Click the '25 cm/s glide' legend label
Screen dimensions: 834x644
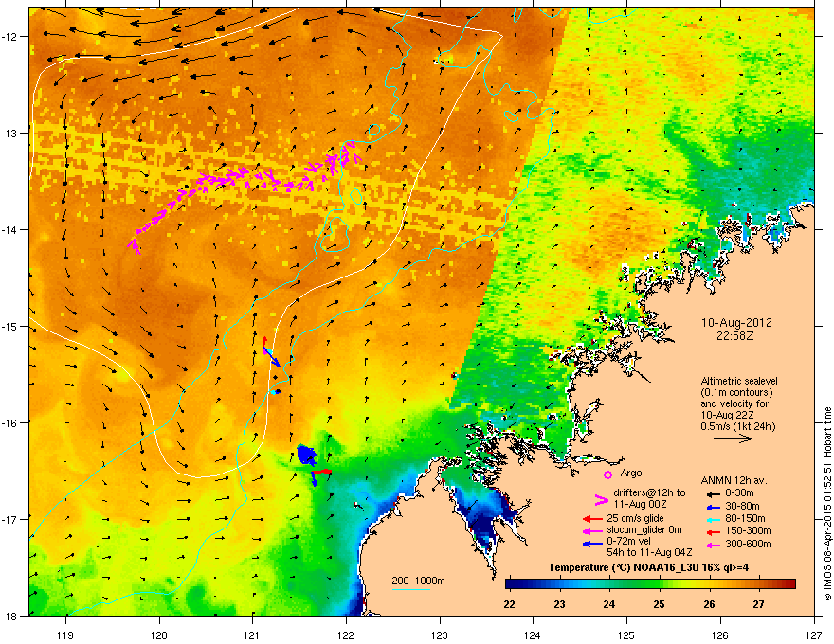point(635,518)
